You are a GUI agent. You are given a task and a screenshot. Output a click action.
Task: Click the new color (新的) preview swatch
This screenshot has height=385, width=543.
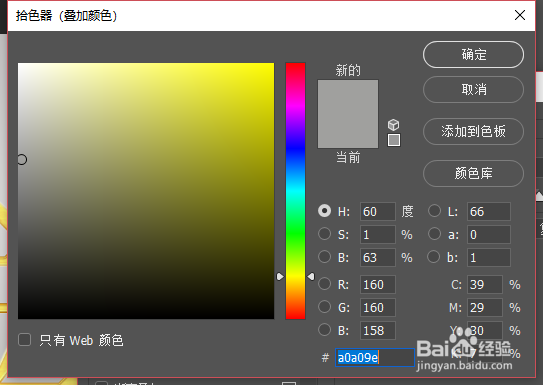[348, 97]
